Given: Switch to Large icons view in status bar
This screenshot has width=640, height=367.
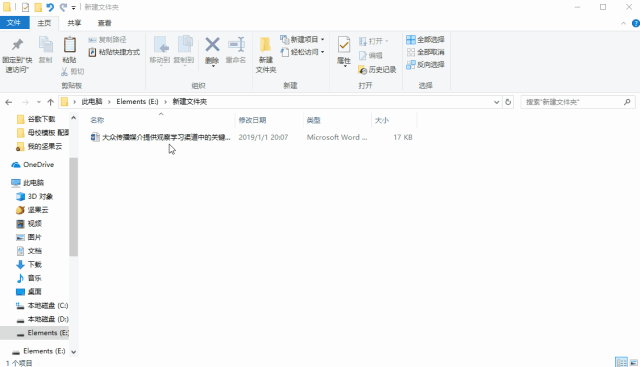Looking at the screenshot, I should coord(633,362).
